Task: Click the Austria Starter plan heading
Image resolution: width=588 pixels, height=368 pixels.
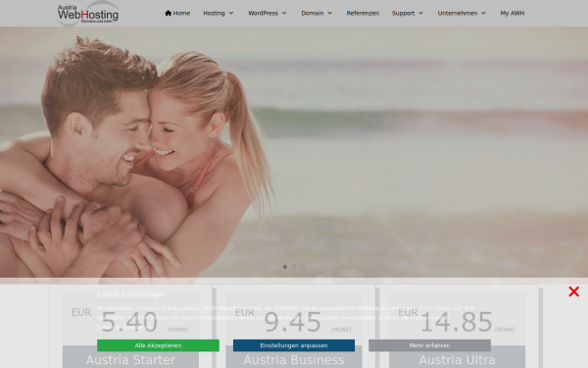Action: click(x=130, y=360)
